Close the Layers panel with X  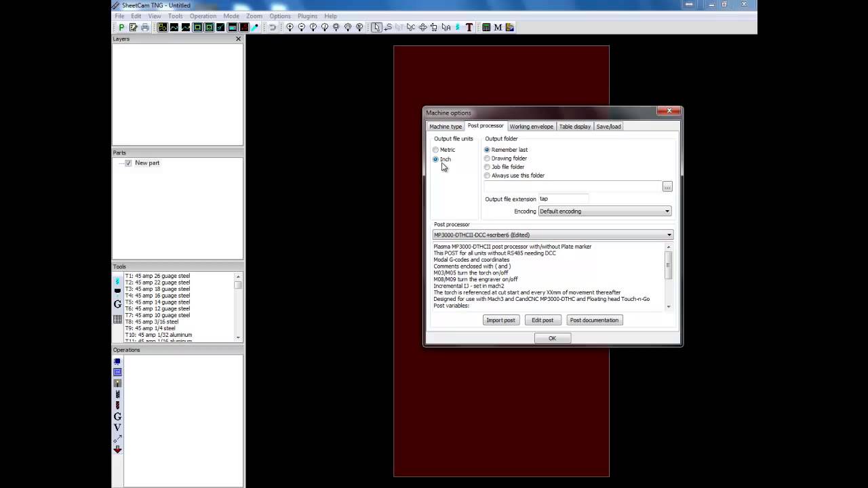(x=238, y=39)
